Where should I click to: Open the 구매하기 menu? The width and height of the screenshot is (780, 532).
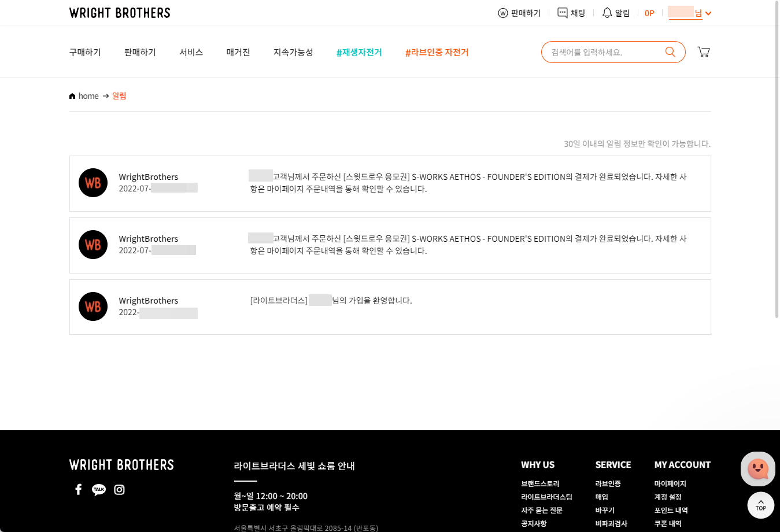pyautogui.click(x=85, y=52)
